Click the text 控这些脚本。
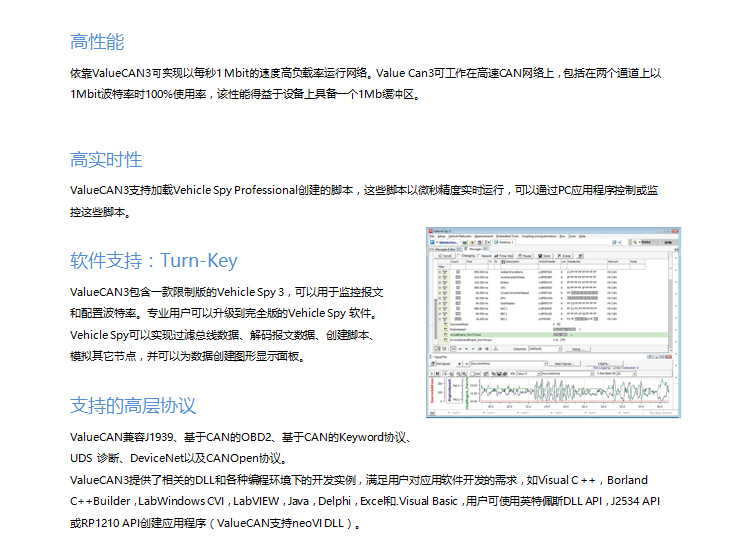750x558 pixels. point(100,212)
